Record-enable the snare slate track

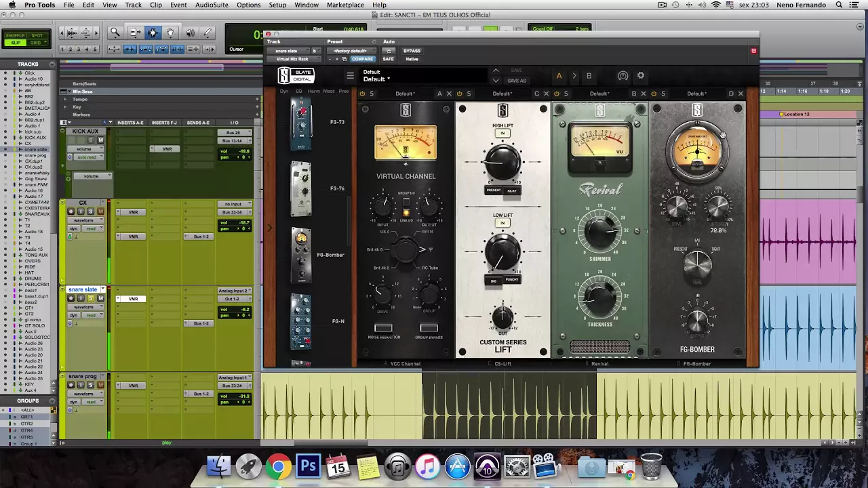click(x=71, y=298)
